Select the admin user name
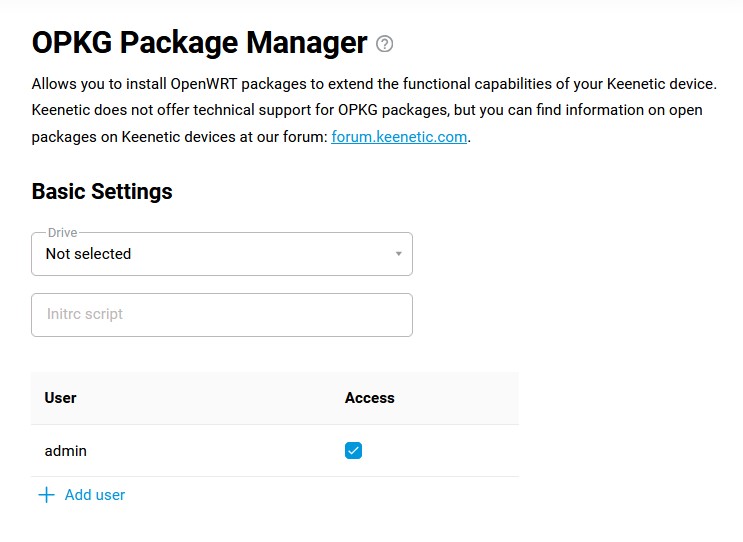Viewport: 743px width, 542px height. [66, 451]
